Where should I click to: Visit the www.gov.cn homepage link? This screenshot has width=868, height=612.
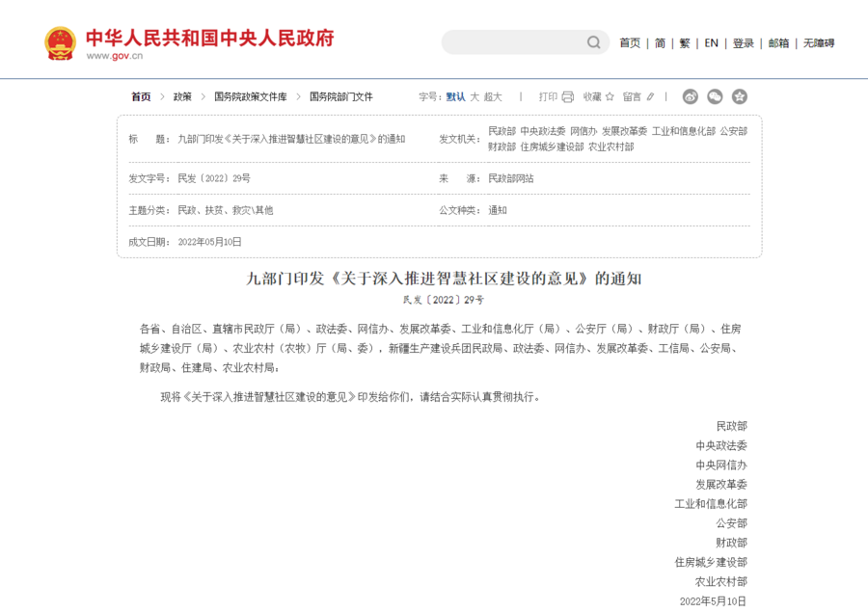coord(114,53)
